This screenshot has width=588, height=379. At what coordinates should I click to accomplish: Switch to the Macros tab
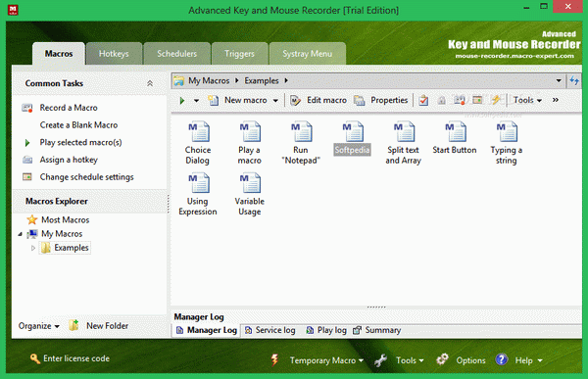pos(59,54)
